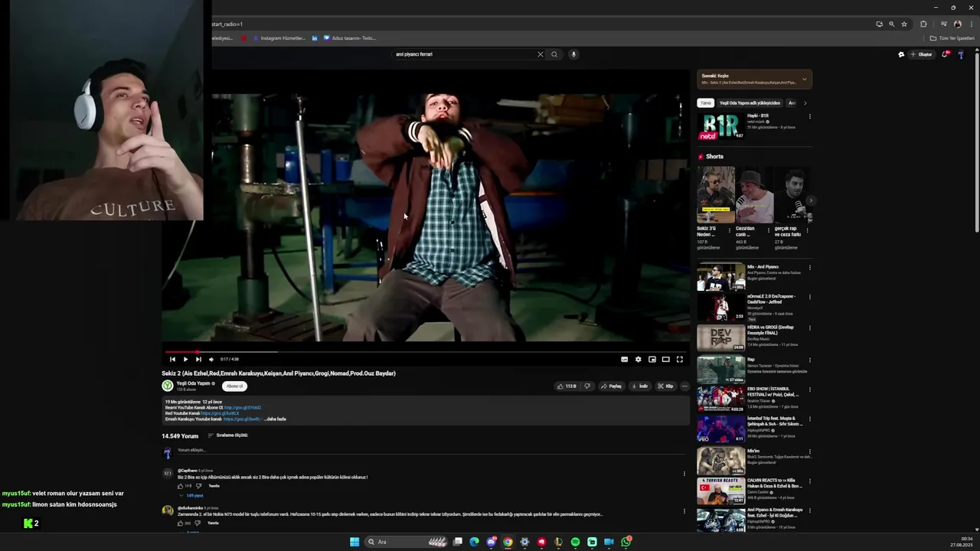Open Spotify from the taskbar

pos(575,542)
